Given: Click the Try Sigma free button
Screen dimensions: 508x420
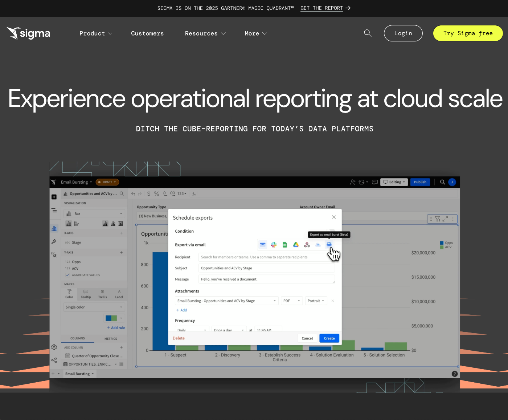Looking at the screenshot, I should click(468, 33).
